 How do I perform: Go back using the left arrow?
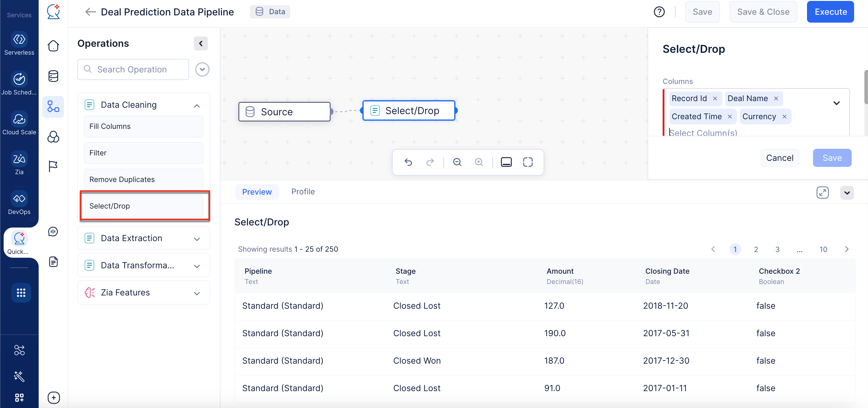pyautogui.click(x=90, y=12)
